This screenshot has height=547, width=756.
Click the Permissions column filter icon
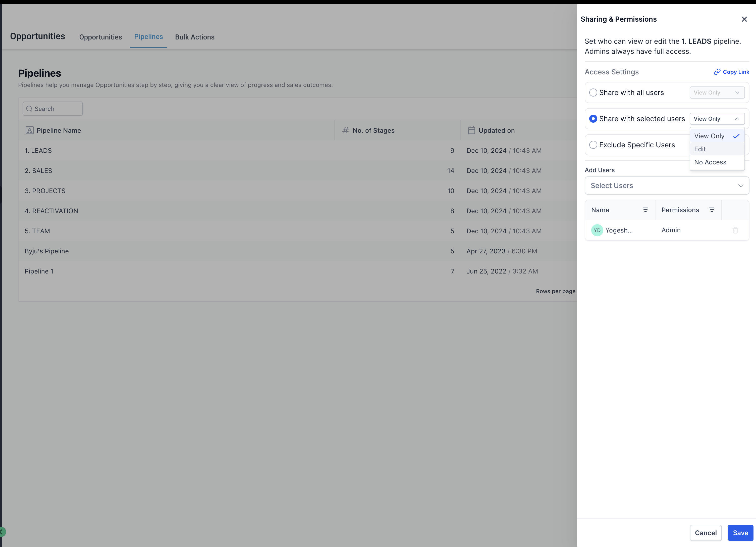click(711, 210)
